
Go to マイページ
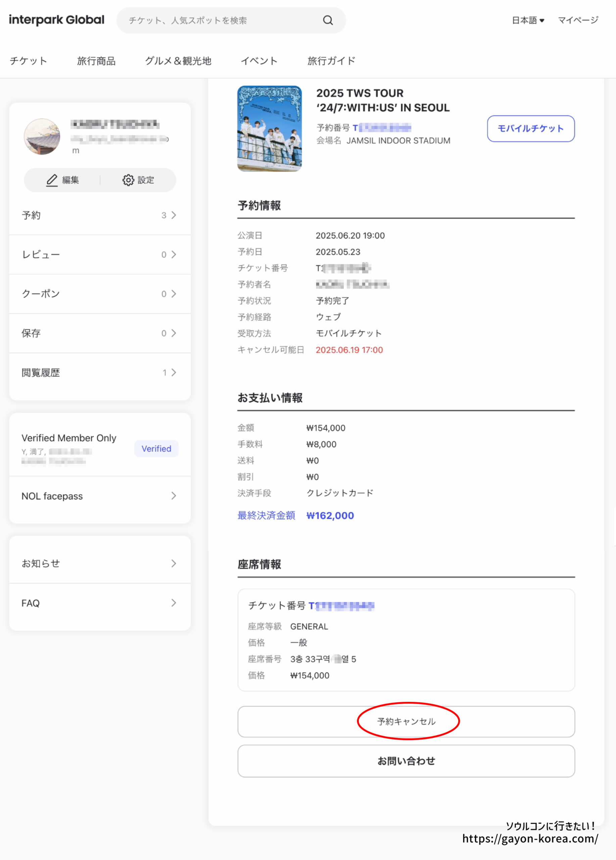click(x=578, y=20)
